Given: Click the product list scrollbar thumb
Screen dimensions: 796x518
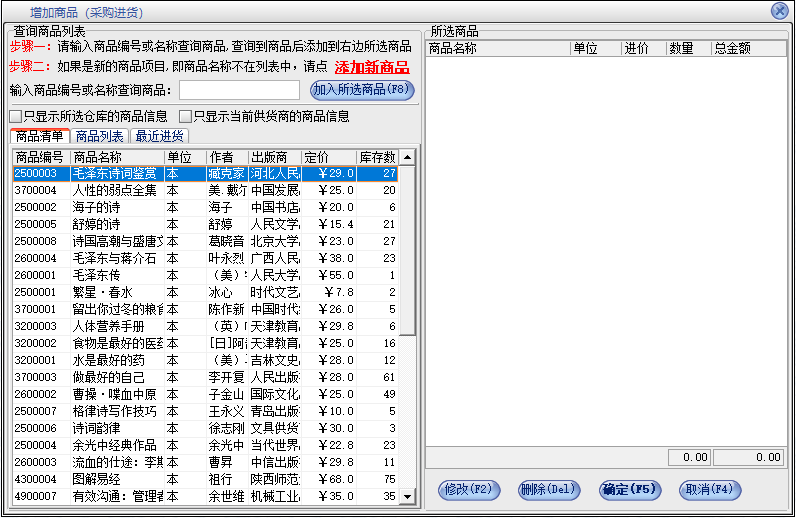Looking at the screenshot, I should [x=407, y=250].
